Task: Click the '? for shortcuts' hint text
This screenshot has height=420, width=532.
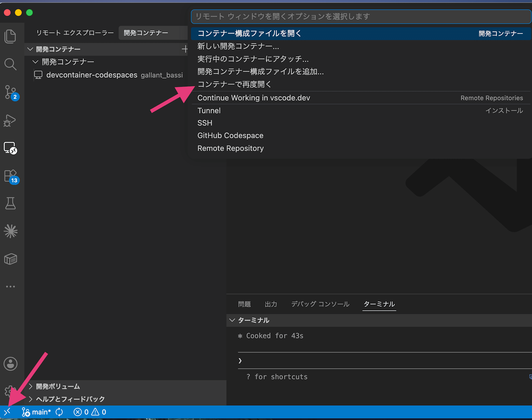Action: pos(277,377)
